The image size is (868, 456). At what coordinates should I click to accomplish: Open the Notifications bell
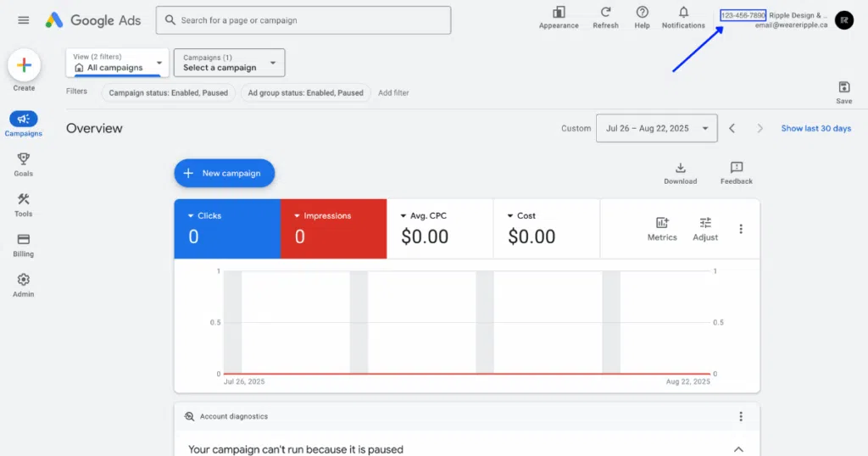[x=683, y=13]
